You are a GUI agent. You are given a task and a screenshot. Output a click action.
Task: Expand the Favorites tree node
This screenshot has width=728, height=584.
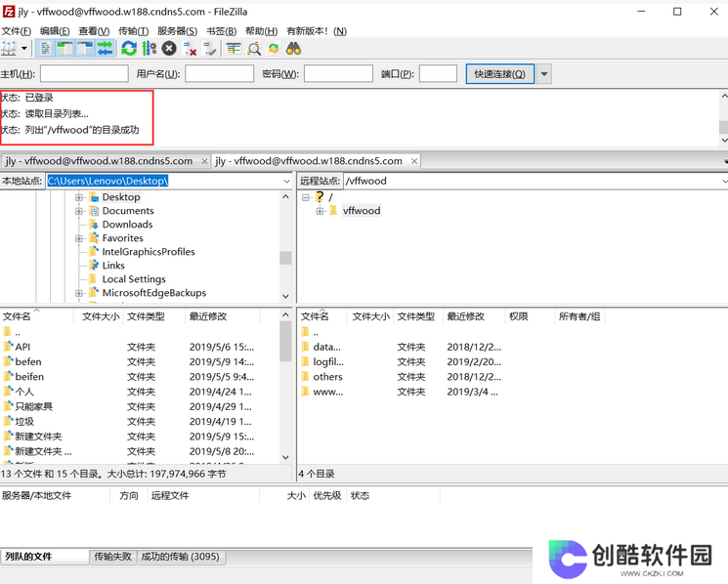pos(79,238)
